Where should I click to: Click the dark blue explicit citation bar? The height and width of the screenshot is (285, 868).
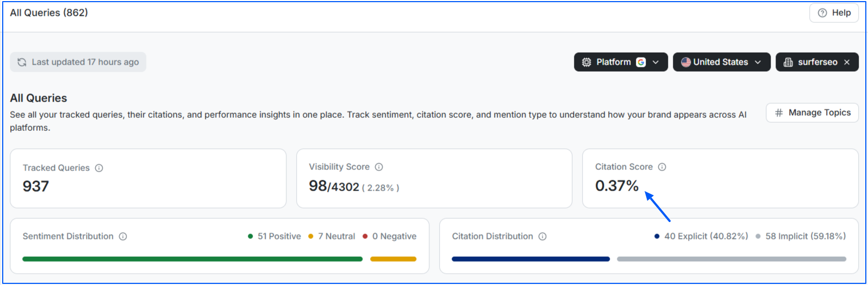(x=531, y=259)
